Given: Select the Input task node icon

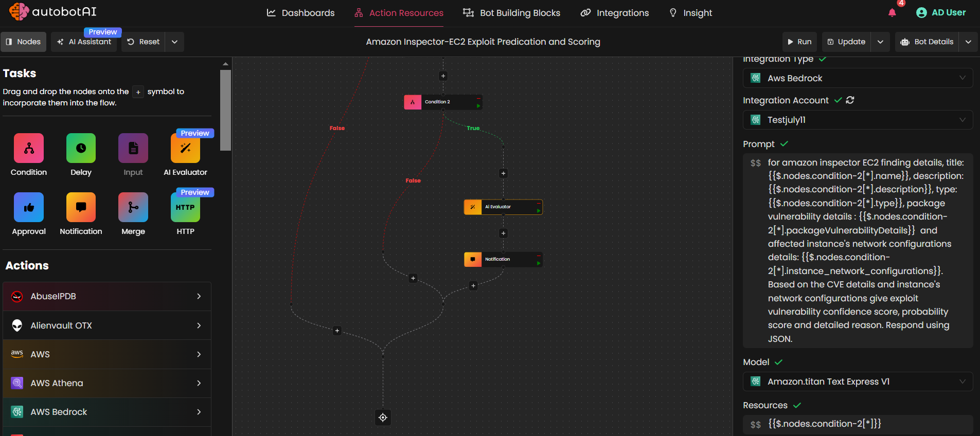Looking at the screenshot, I should [x=133, y=148].
